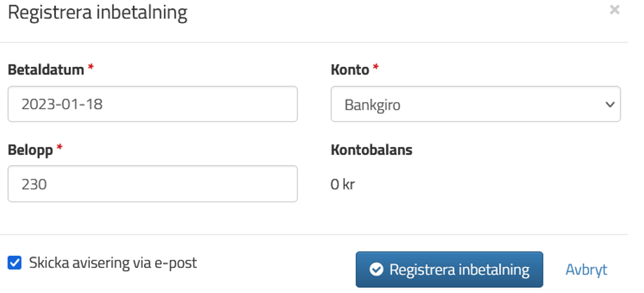
Task: Click into the Belopp field containing 230
Action: 152,184
